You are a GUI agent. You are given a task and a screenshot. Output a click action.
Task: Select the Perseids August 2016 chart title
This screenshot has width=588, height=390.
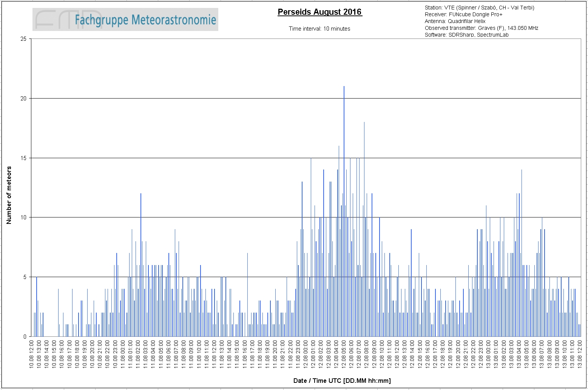(x=319, y=12)
